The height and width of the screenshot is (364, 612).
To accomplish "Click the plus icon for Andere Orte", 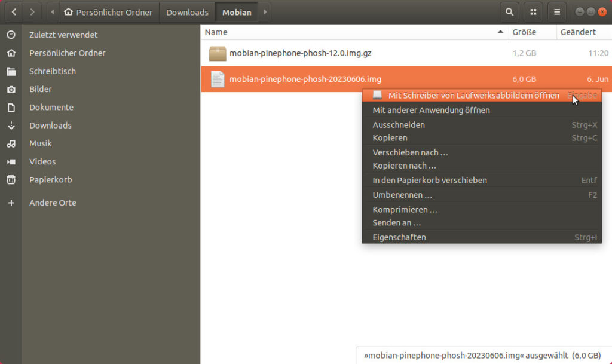I will pyautogui.click(x=11, y=203).
